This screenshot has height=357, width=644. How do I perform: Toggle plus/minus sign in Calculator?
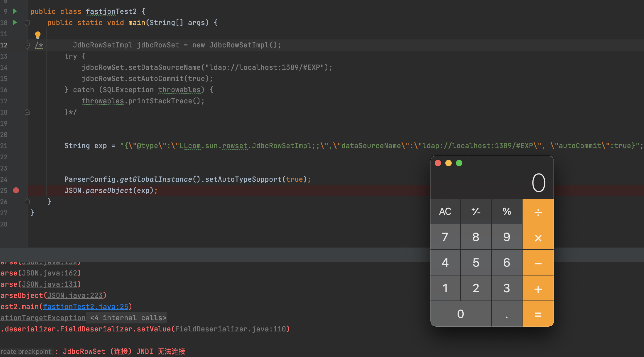pos(476,212)
